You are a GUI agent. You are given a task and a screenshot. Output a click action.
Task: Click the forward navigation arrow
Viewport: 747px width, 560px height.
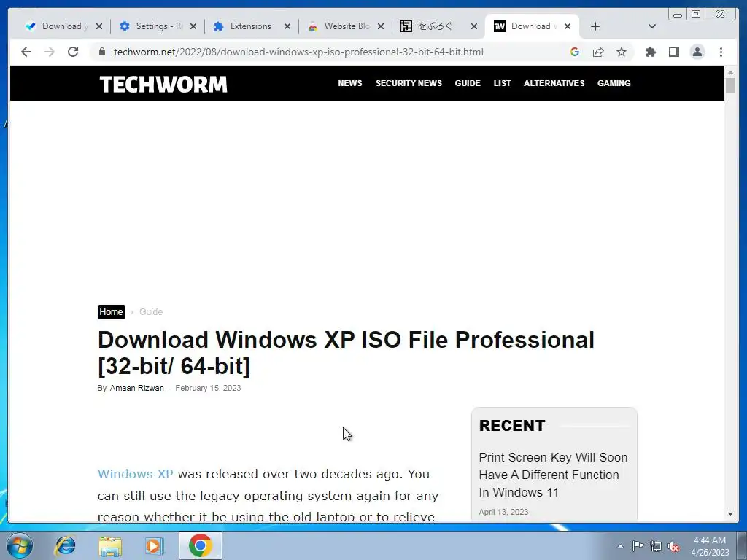[x=50, y=52]
